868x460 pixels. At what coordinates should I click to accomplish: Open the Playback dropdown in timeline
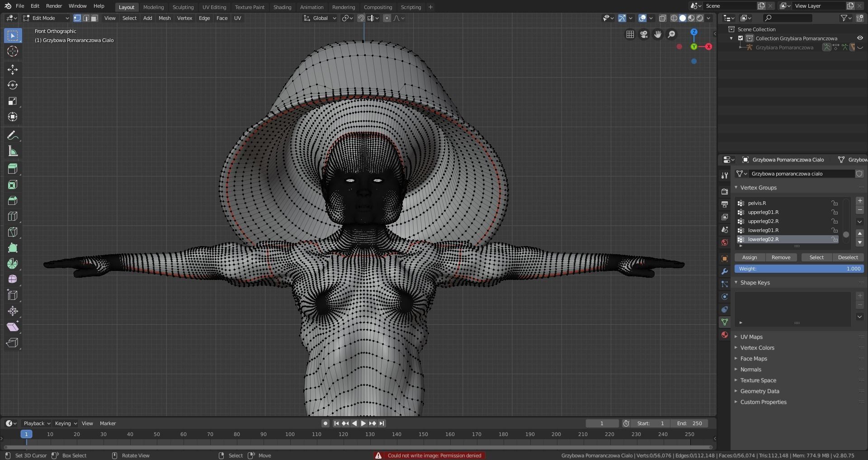(37, 423)
